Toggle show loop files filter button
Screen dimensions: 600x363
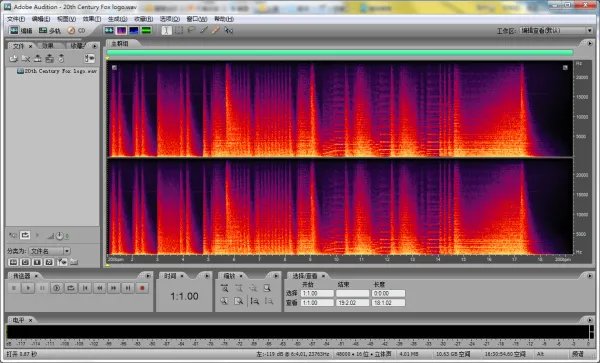(25, 262)
